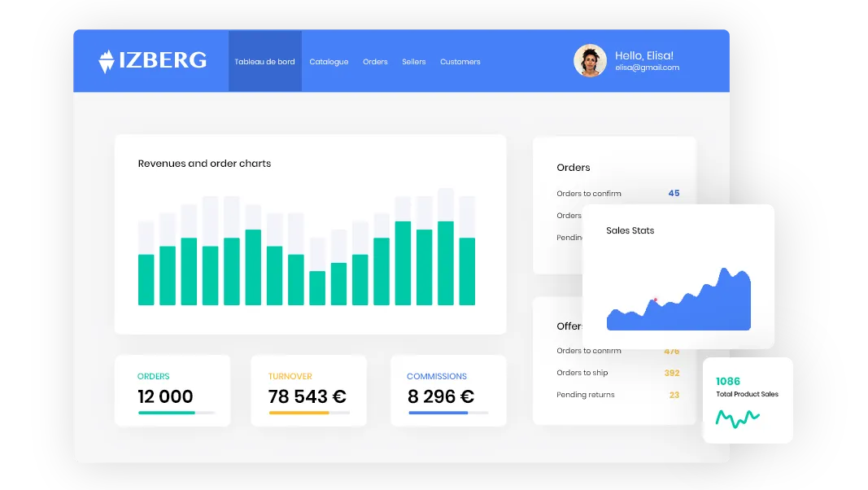Image resolution: width=868 pixels, height=490 pixels.
Task: Select Customers in the top navigation
Action: click(x=460, y=62)
